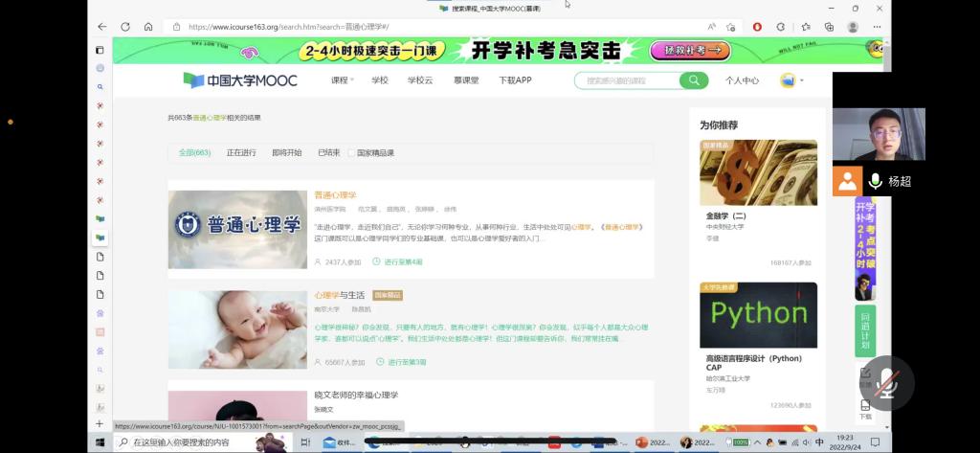The width and height of the screenshot is (980, 453).
Task: Open 高级语言程序设计（Python）CAP course
Action: (x=754, y=363)
